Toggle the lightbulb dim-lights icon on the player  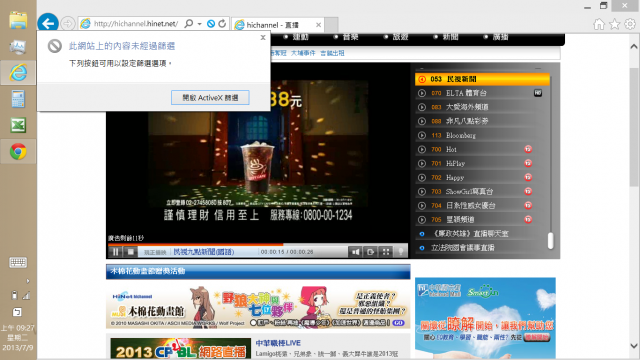click(401, 252)
